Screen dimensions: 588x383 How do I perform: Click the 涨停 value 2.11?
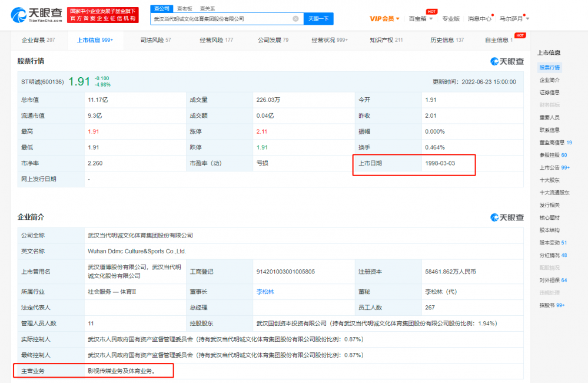click(x=262, y=132)
